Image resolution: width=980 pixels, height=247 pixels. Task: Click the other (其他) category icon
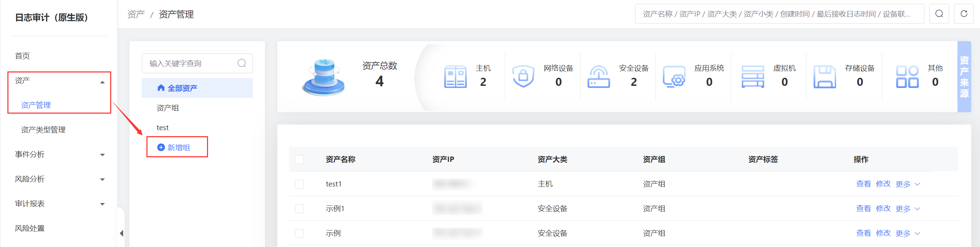pyautogui.click(x=907, y=76)
